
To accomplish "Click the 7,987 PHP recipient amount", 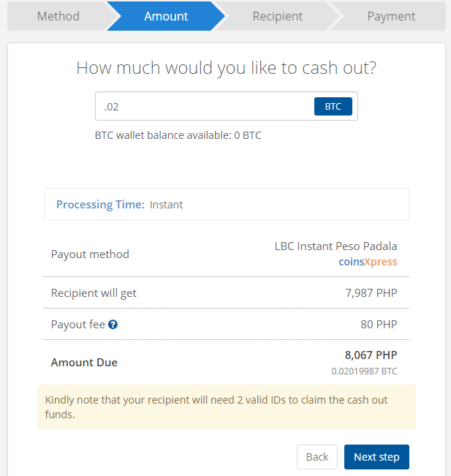I will point(371,293).
